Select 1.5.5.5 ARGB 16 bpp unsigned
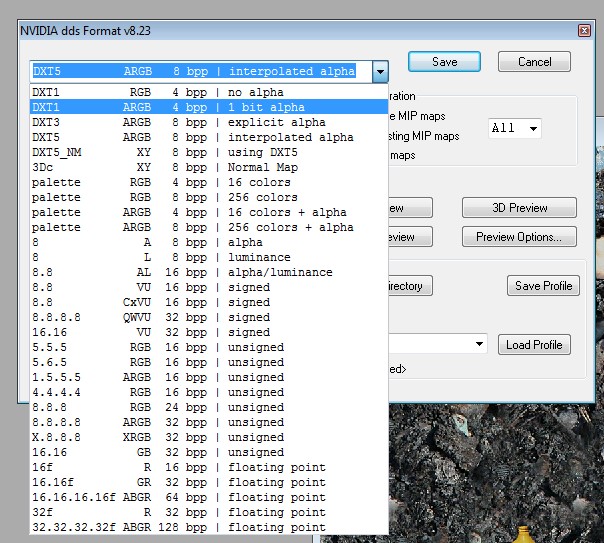Screen dimensions: 604x543 [x=209, y=377]
